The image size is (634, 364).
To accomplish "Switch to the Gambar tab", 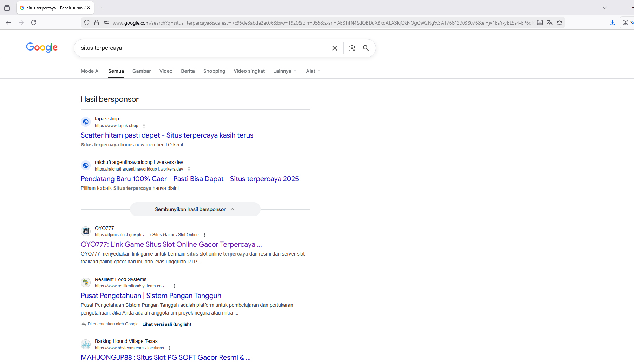I will coord(142,71).
